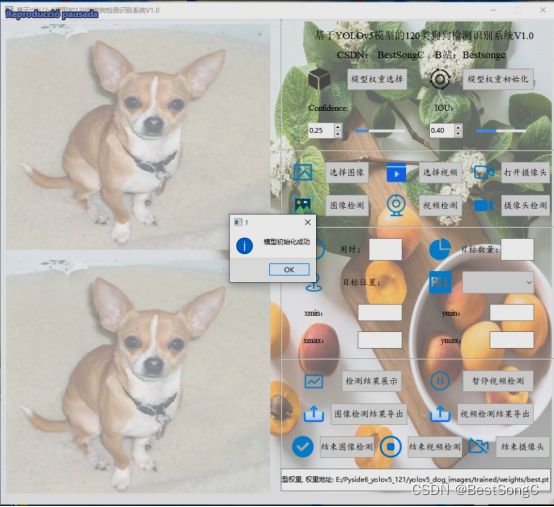This screenshot has width=554, height=507.
Task: Click the crossed-out camera icon
Action: [478, 447]
